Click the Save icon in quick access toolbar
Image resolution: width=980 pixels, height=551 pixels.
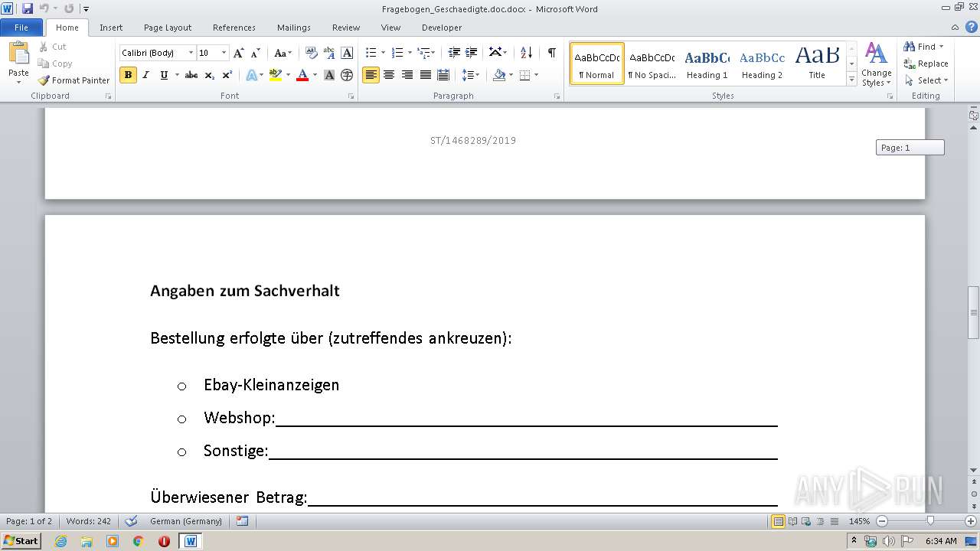click(28, 8)
